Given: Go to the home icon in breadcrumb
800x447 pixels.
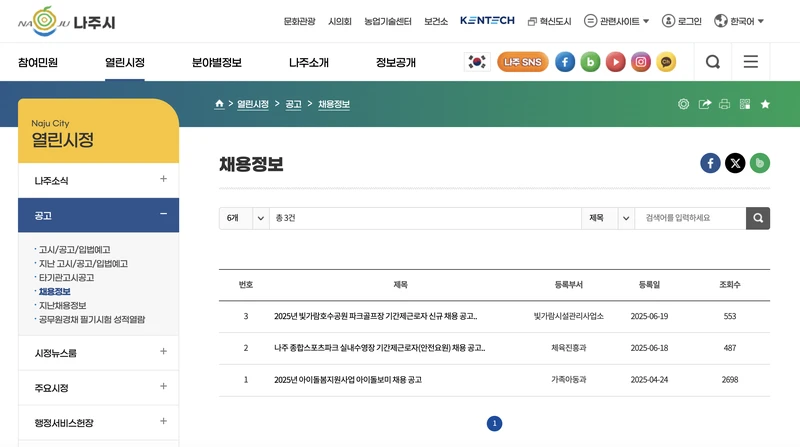Looking at the screenshot, I should (219, 104).
